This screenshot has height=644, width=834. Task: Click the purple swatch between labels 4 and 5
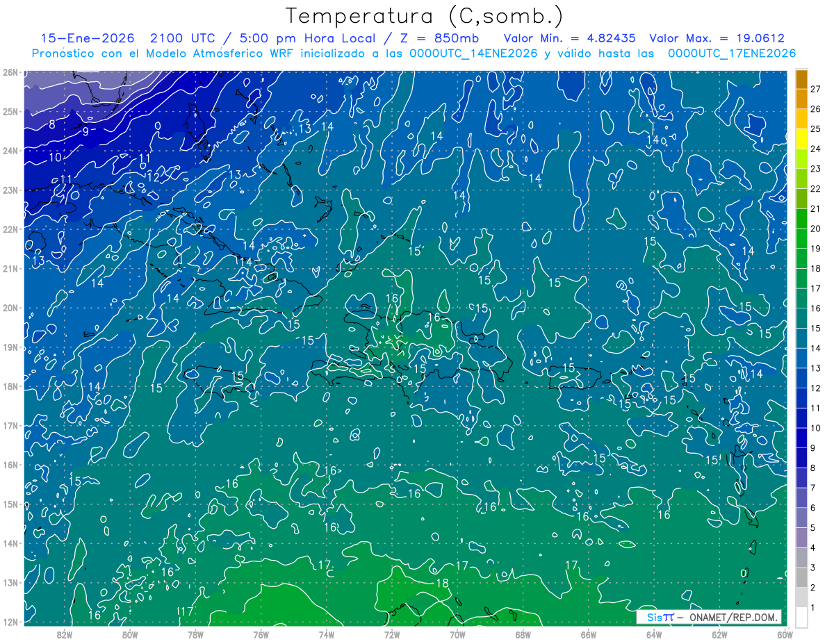point(801,537)
